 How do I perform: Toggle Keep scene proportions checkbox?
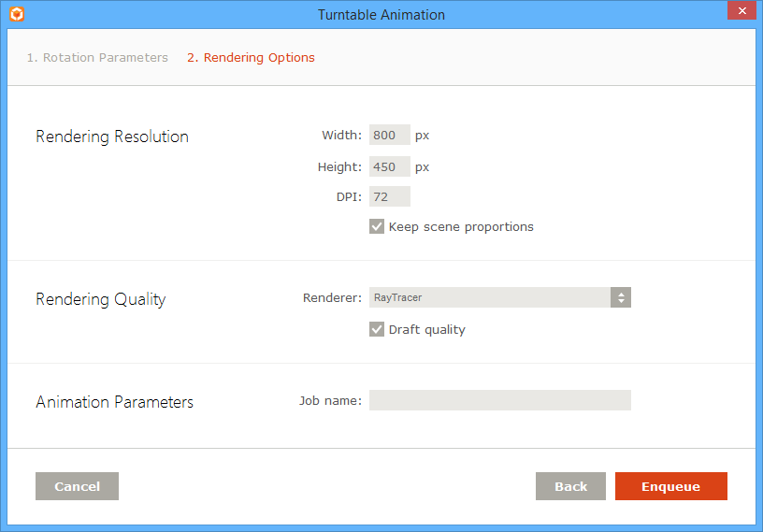coord(377,226)
